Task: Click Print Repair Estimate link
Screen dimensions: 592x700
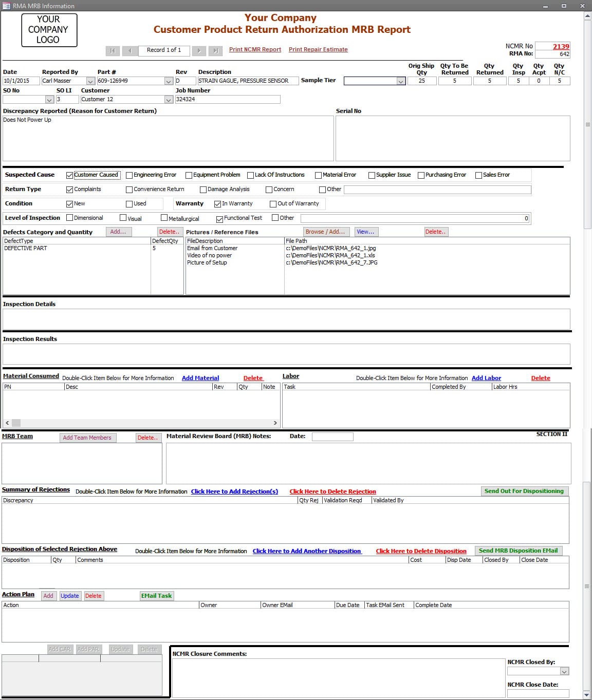Action: [x=318, y=49]
